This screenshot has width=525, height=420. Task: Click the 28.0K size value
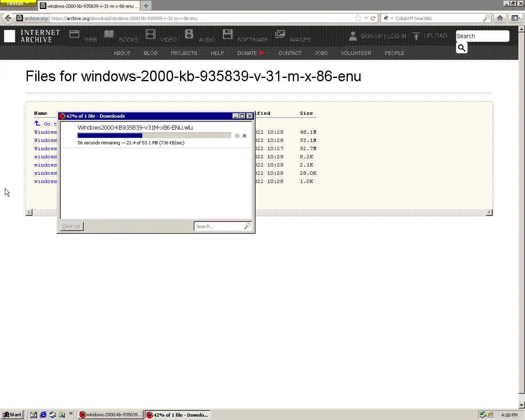pyautogui.click(x=308, y=173)
